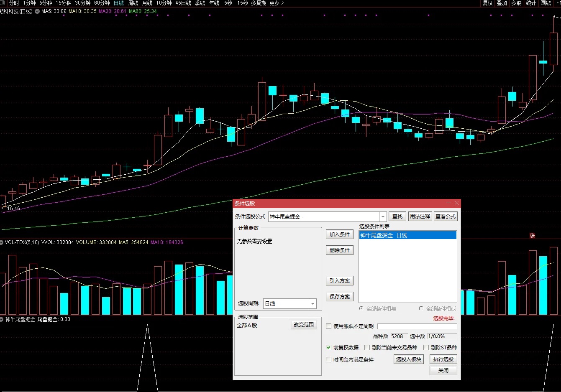Click the round icon beside 神牛尾盘掘金 indicator
Image resolution: width=561 pixels, height=392 pixels.
coord(2,319)
